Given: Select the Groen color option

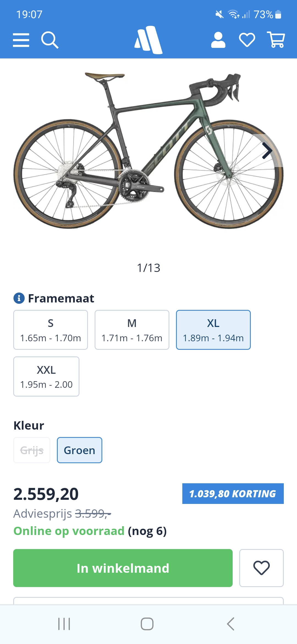Looking at the screenshot, I should pos(79,450).
